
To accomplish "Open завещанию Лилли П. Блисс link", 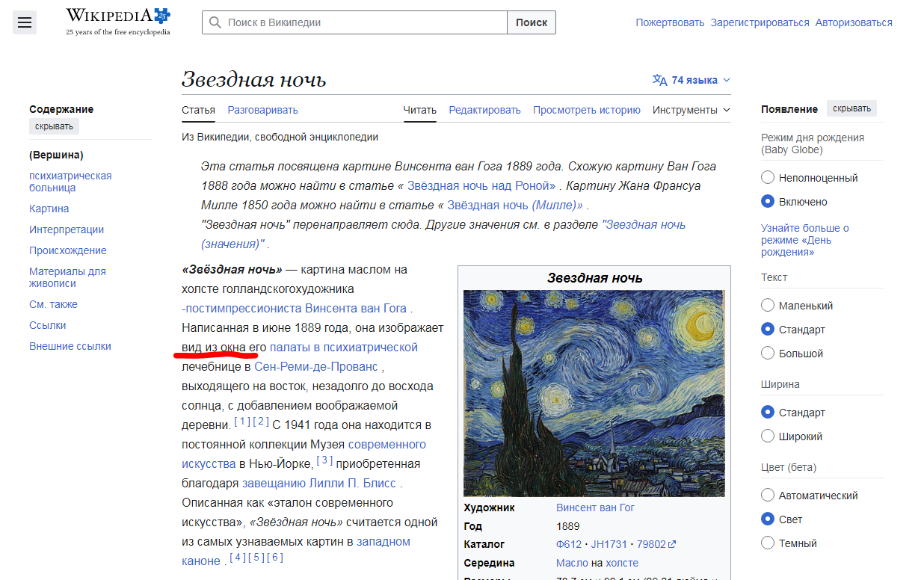I will tap(319, 483).
